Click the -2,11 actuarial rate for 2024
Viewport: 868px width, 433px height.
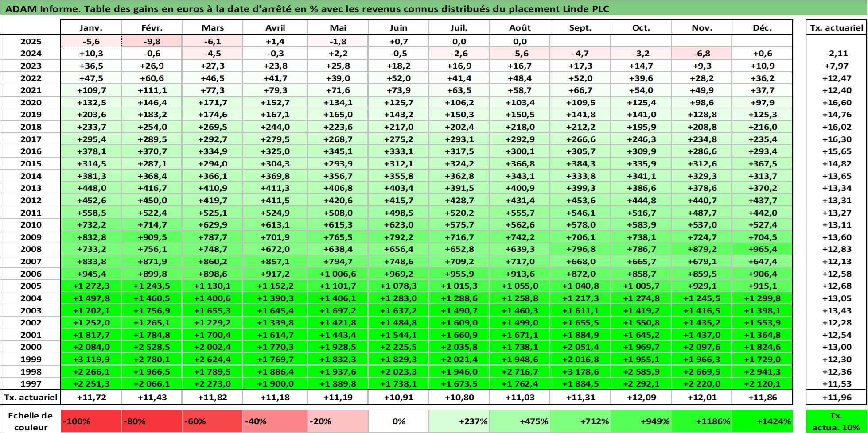click(x=837, y=54)
